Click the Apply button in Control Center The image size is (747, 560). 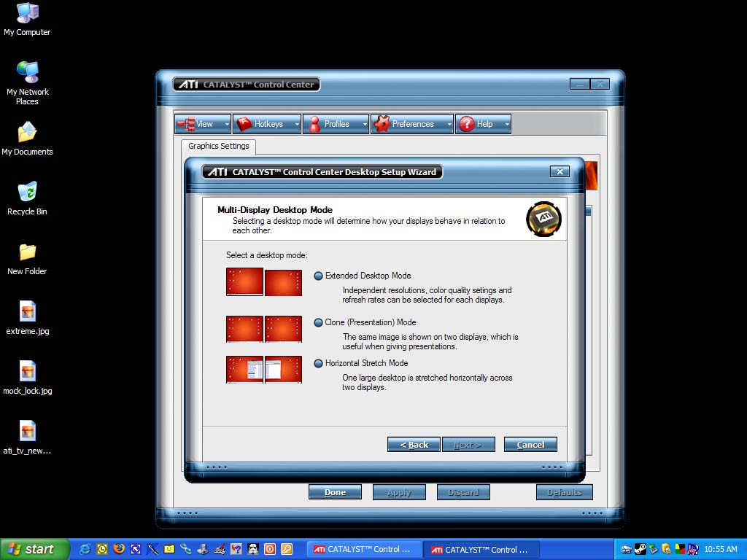click(399, 492)
